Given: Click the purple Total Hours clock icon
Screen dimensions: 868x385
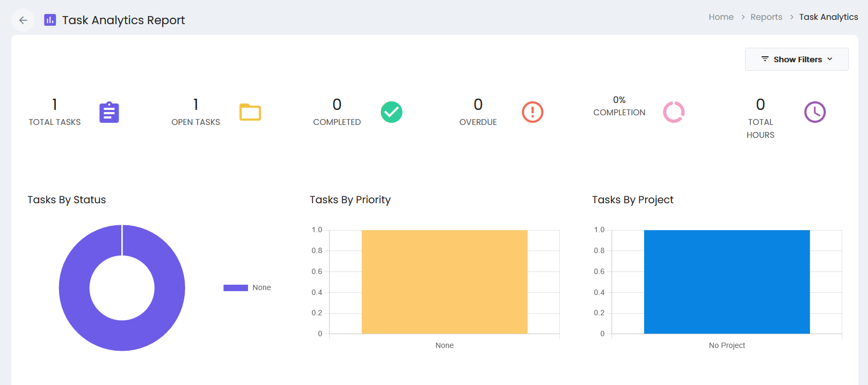Looking at the screenshot, I should (x=815, y=112).
